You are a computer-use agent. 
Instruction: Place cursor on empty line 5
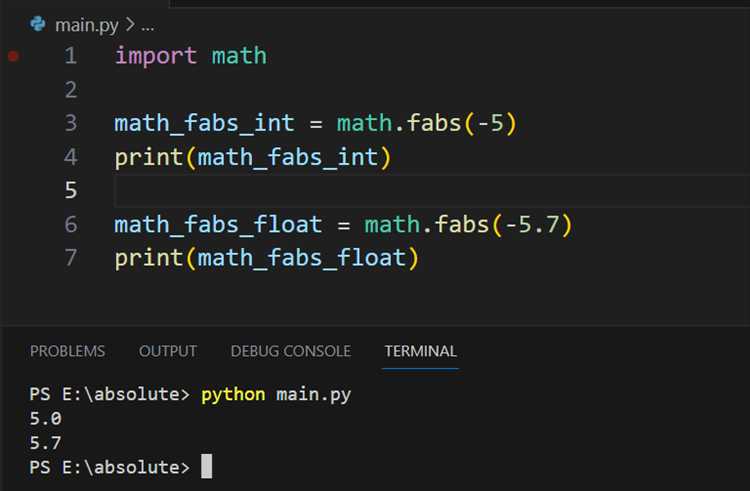300,190
